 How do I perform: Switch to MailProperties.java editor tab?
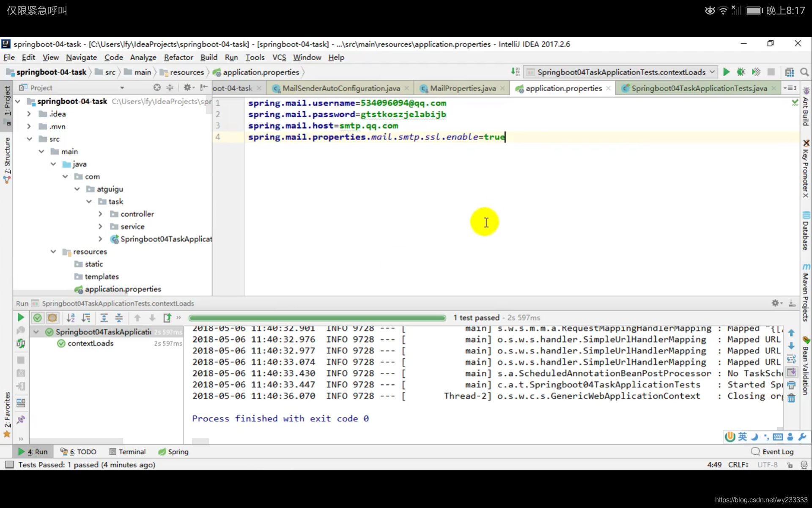[x=462, y=88]
